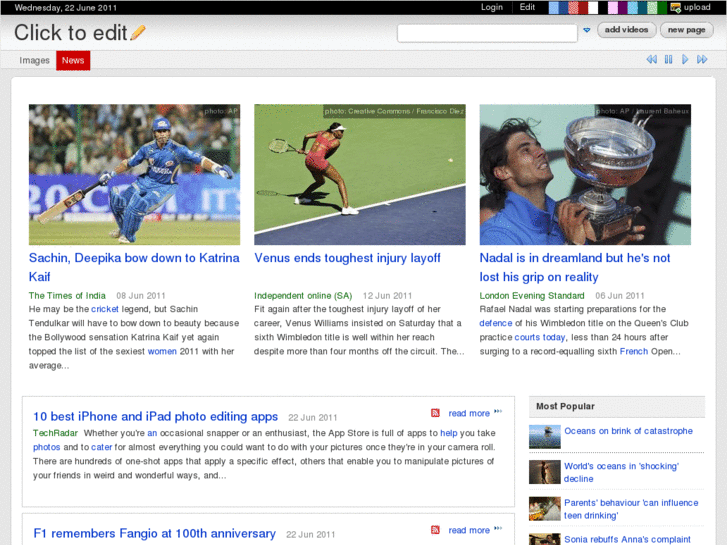
Task: Select the News tab
Action: pyautogui.click(x=73, y=60)
